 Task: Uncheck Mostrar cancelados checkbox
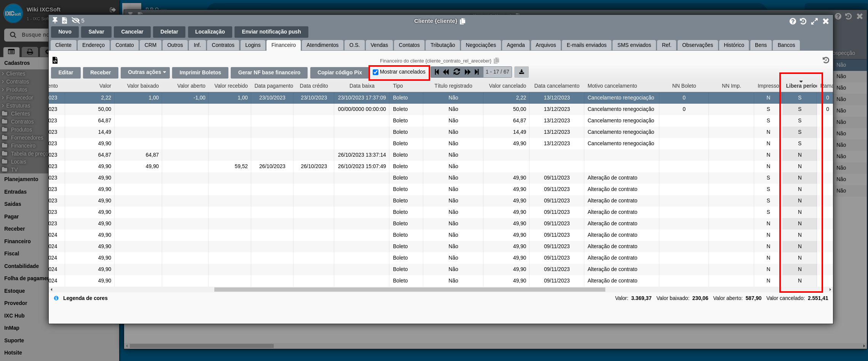(375, 72)
